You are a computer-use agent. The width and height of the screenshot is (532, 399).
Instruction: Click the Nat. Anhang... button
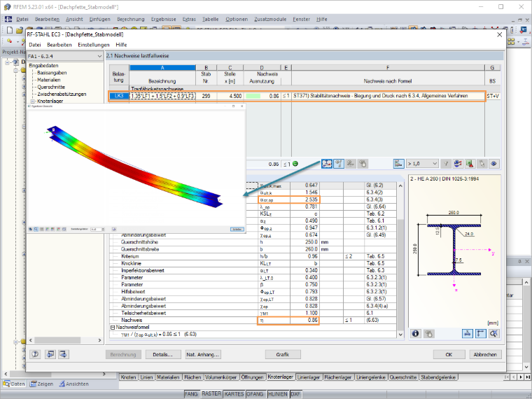203,355
